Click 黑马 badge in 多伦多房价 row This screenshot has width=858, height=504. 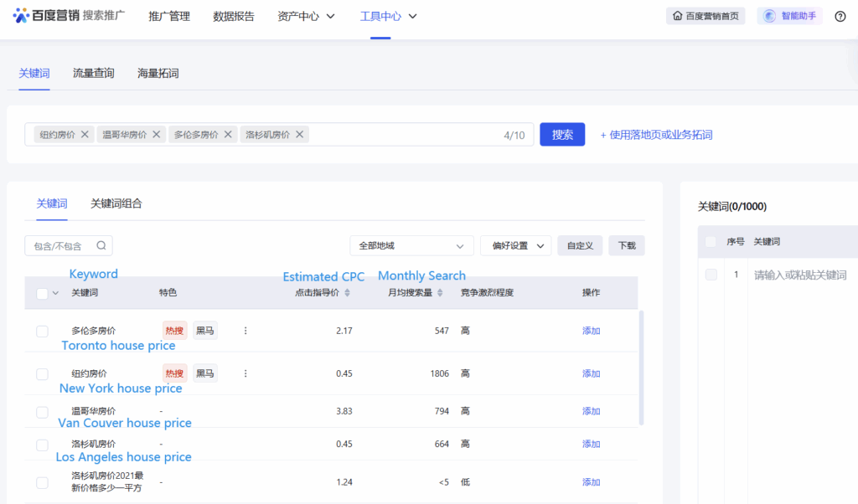pyautogui.click(x=204, y=331)
